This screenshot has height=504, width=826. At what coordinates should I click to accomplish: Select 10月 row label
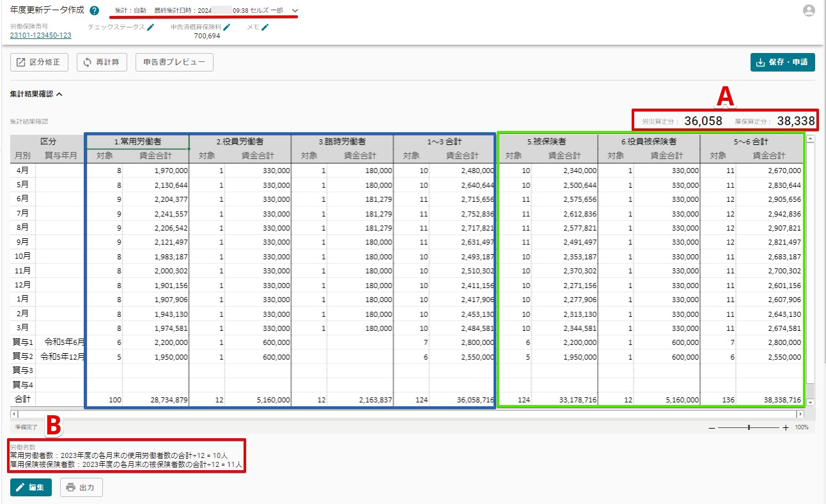click(x=22, y=256)
